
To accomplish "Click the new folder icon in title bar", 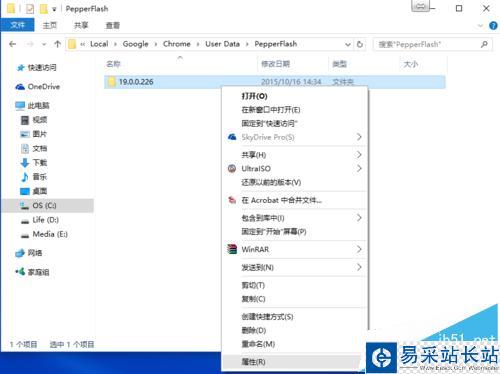I will point(44,8).
